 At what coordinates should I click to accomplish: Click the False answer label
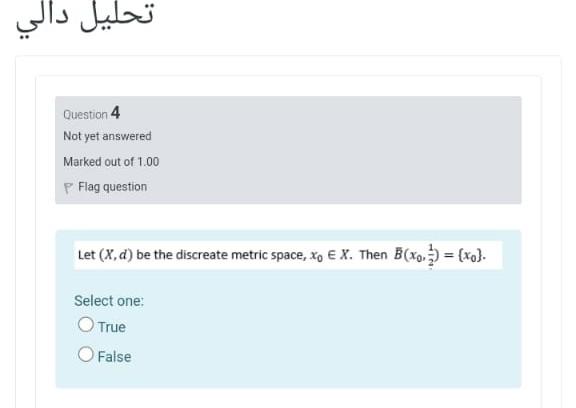pyautogui.click(x=114, y=357)
